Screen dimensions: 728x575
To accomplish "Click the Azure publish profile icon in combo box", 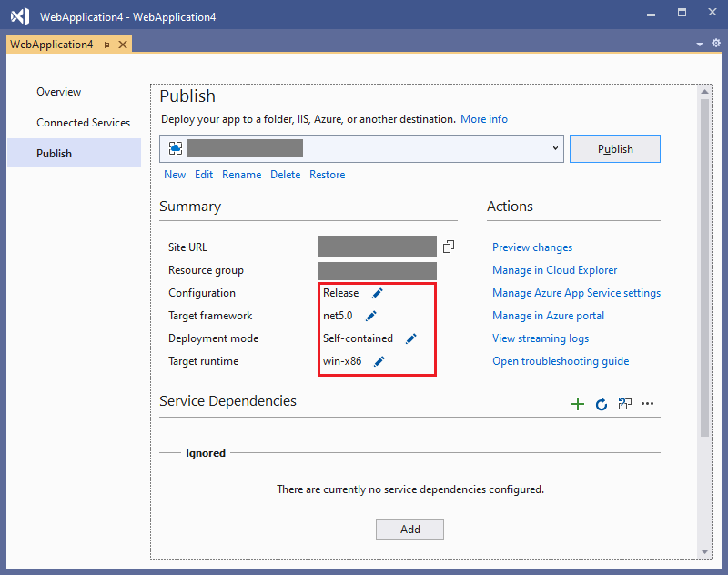I will tap(176, 148).
